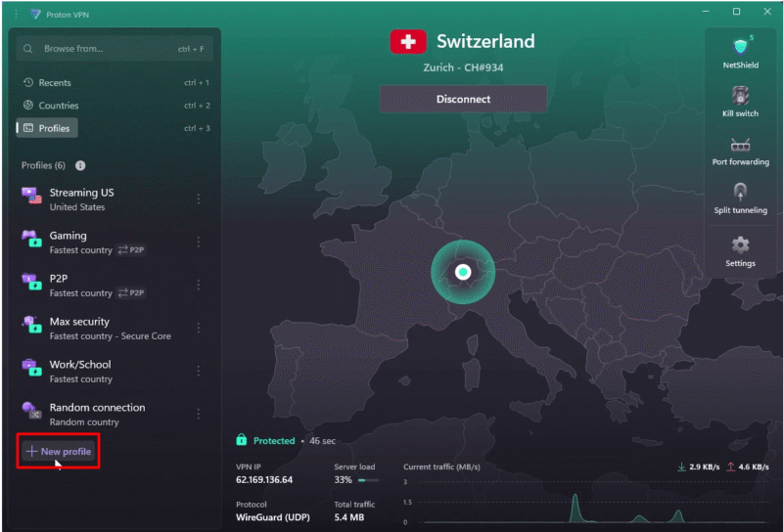This screenshot has height=532, width=783.
Task: Click the server load progress bar
Action: (369, 480)
